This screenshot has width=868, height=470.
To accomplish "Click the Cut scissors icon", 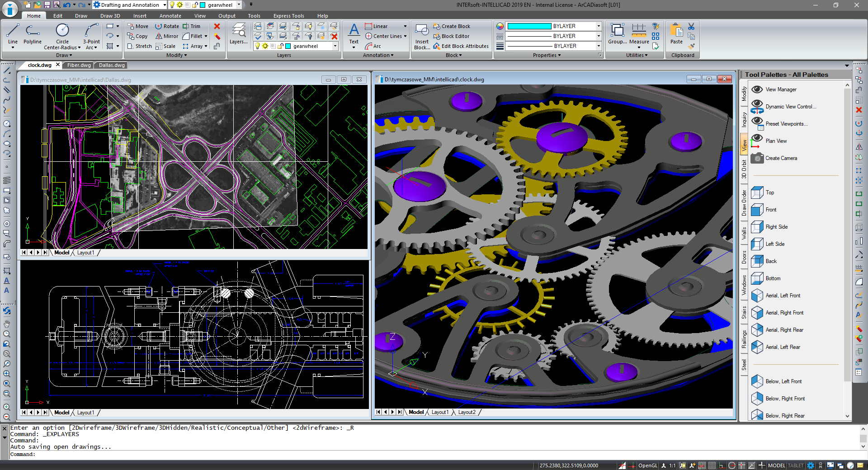I will point(691,26).
